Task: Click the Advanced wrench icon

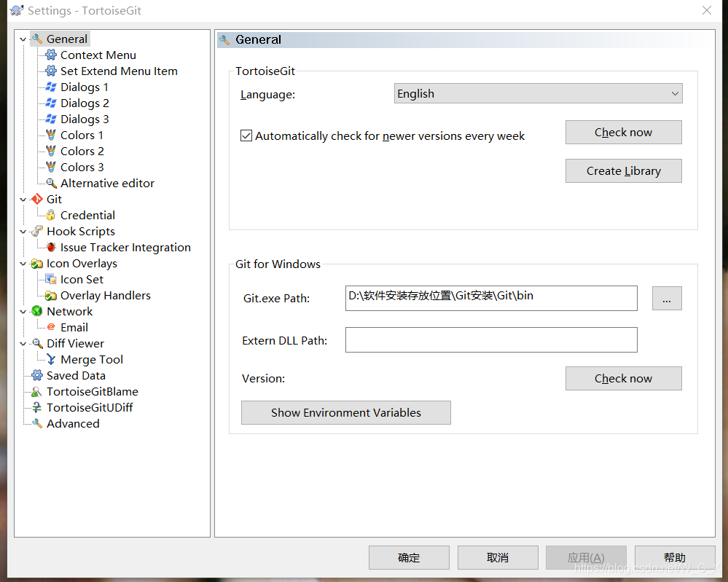Action: coord(36,424)
